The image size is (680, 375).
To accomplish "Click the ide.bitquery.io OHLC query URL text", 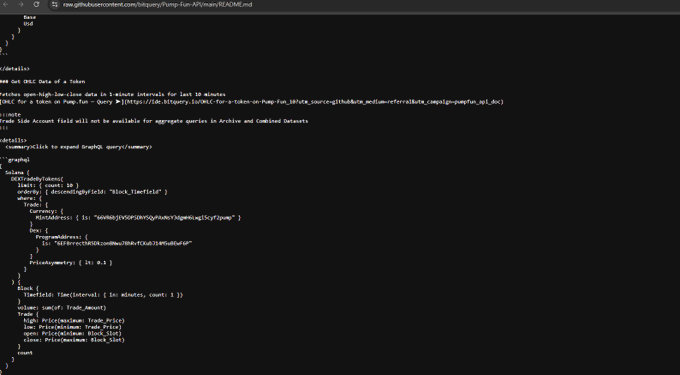I will [x=314, y=102].
